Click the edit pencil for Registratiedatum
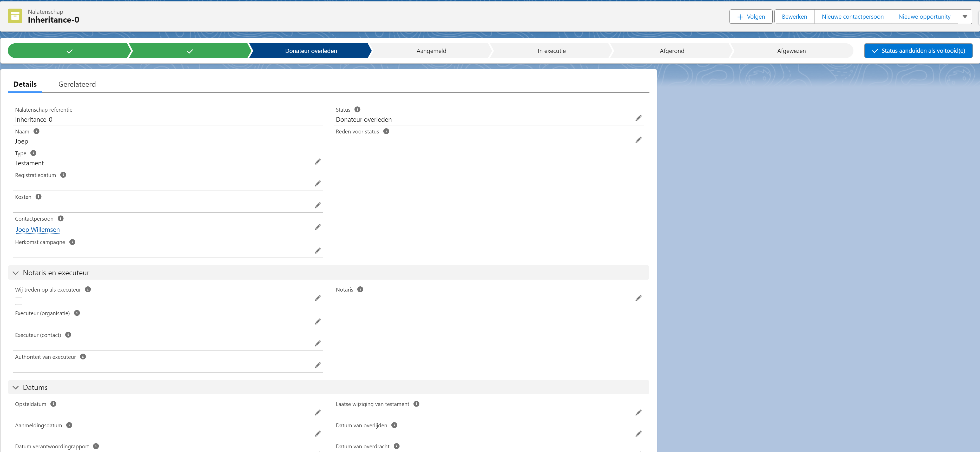 pyautogui.click(x=317, y=184)
